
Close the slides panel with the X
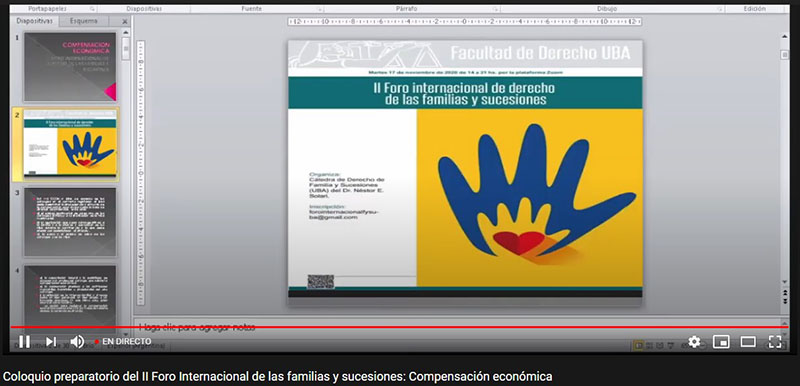125,21
